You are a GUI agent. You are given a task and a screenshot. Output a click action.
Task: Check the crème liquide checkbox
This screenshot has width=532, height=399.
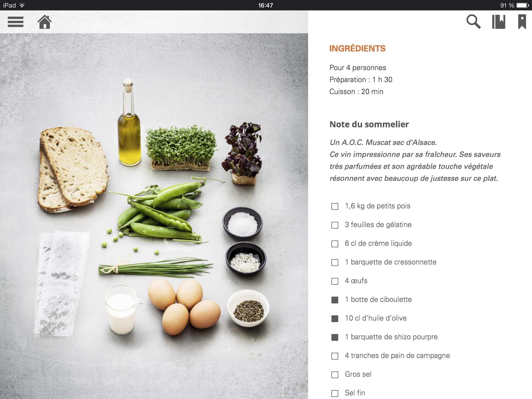click(x=335, y=244)
